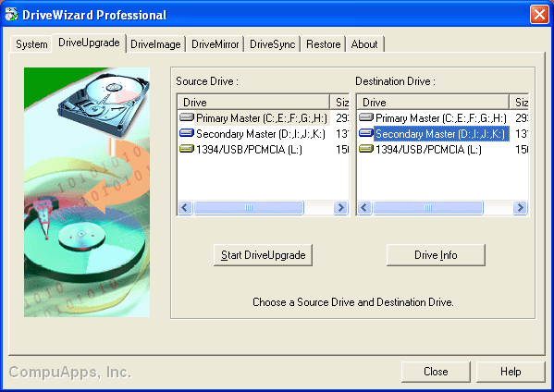
Task: Go to the DriveMirror tab
Action: tap(215, 44)
